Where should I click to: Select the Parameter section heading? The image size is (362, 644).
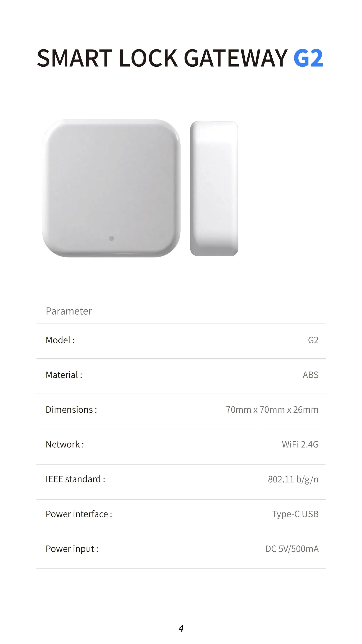[x=69, y=311]
